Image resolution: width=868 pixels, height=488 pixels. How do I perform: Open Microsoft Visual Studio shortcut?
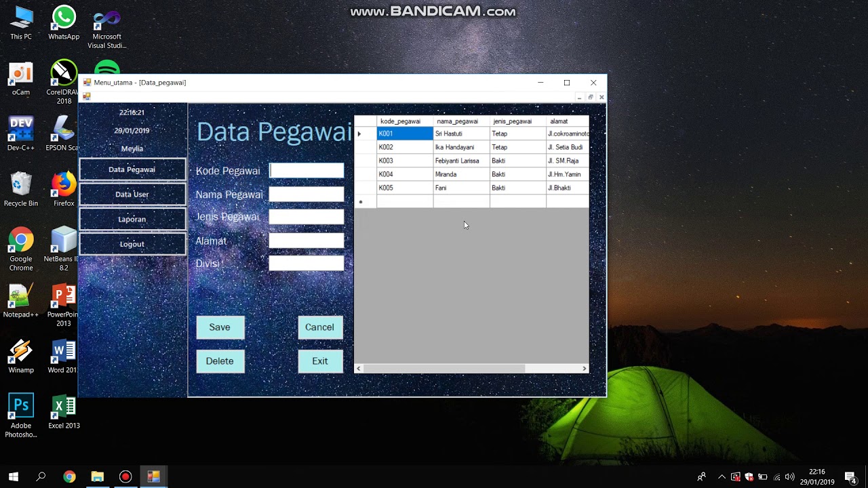pos(106,28)
